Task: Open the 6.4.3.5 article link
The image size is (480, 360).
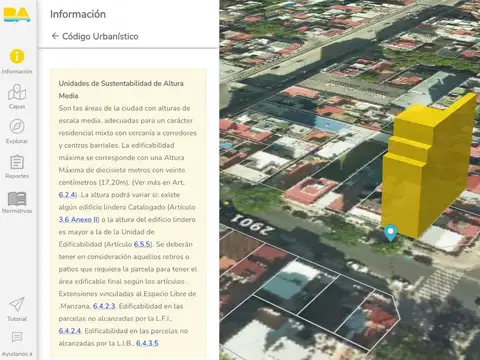Action: (x=147, y=343)
